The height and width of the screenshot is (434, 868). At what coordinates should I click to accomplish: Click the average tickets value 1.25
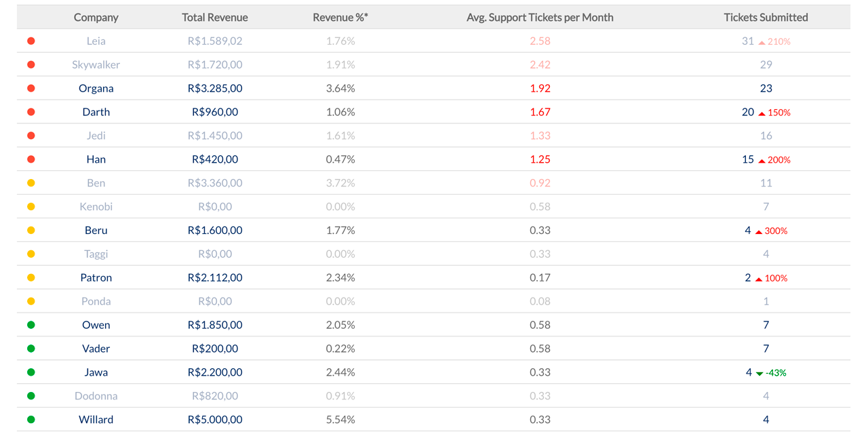tap(540, 159)
